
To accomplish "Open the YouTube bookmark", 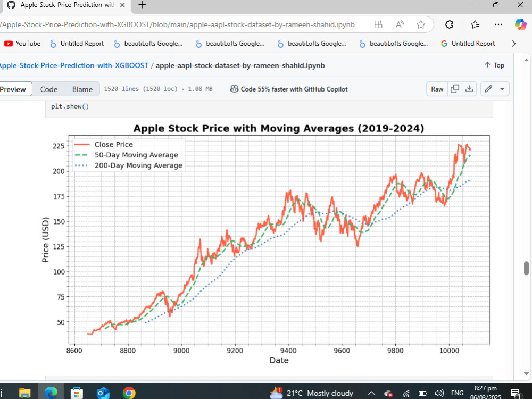I will click(22, 44).
